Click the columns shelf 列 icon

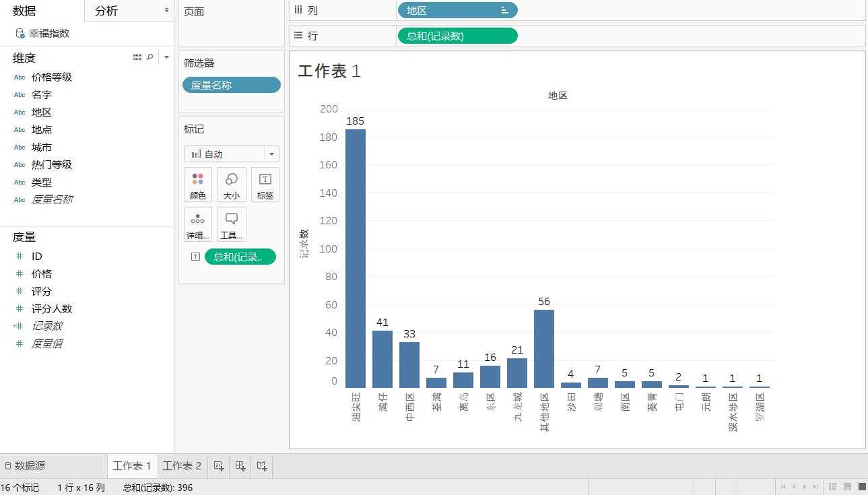(x=298, y=10)
